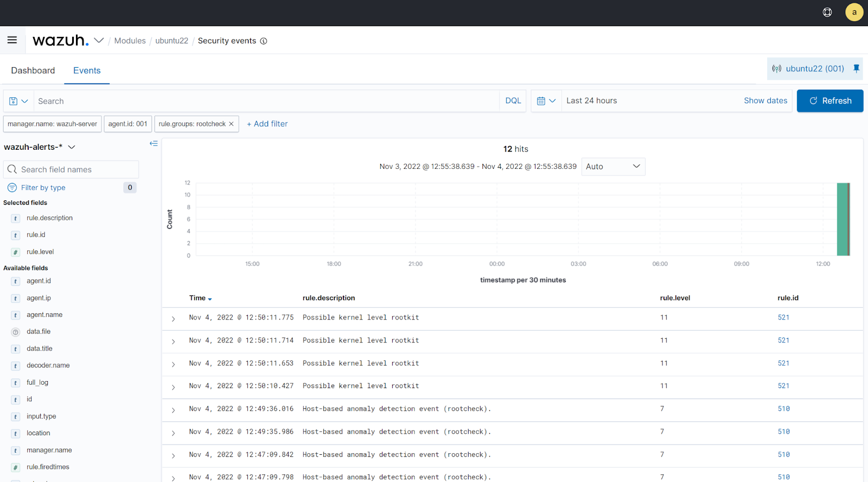Change the wazuh-alerts-* index pattern
Screen dimensions: 868x482
click(40, 147)
